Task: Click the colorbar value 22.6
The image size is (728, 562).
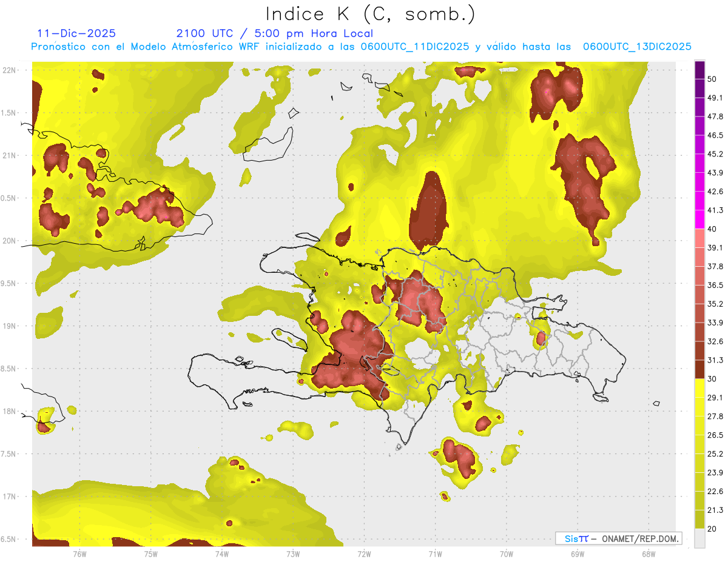Action: pos(715,492)
